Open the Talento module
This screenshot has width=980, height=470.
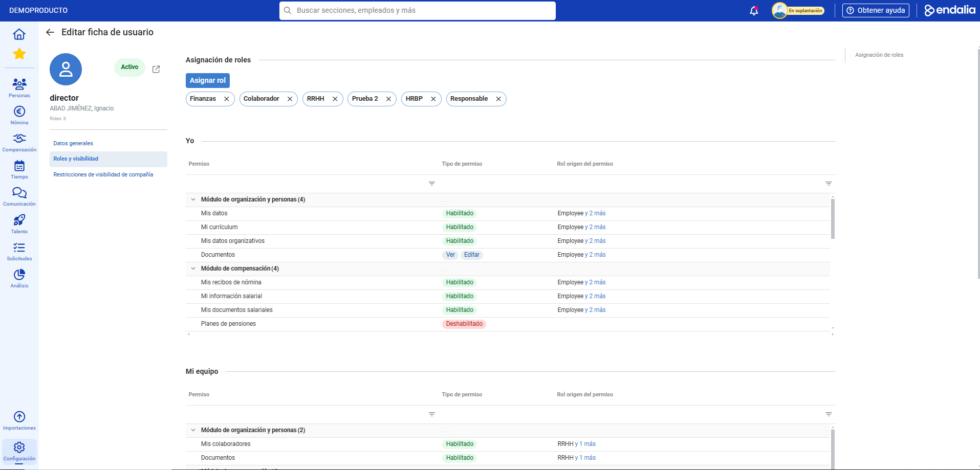click(x=19, y=224)
